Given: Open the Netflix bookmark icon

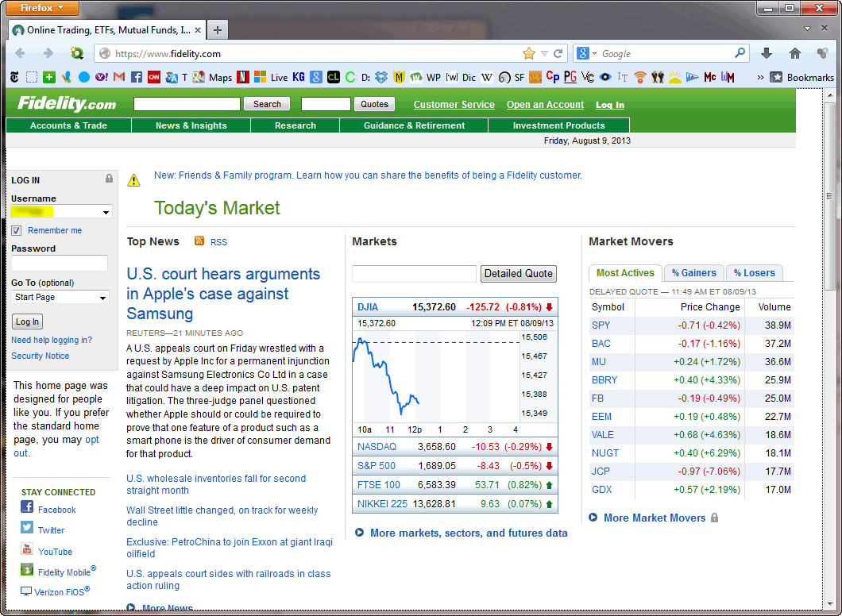Looking at the screenshot, I should [x=243, y=77].
